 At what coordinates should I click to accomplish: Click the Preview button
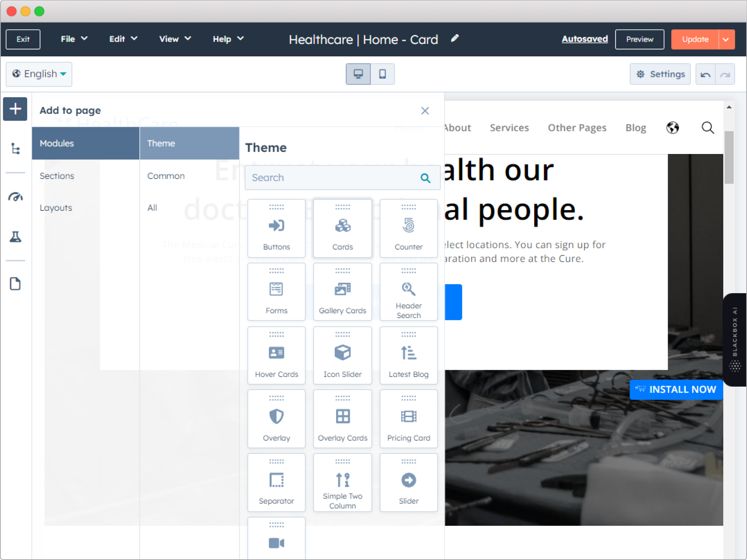(x=639, y=39)
